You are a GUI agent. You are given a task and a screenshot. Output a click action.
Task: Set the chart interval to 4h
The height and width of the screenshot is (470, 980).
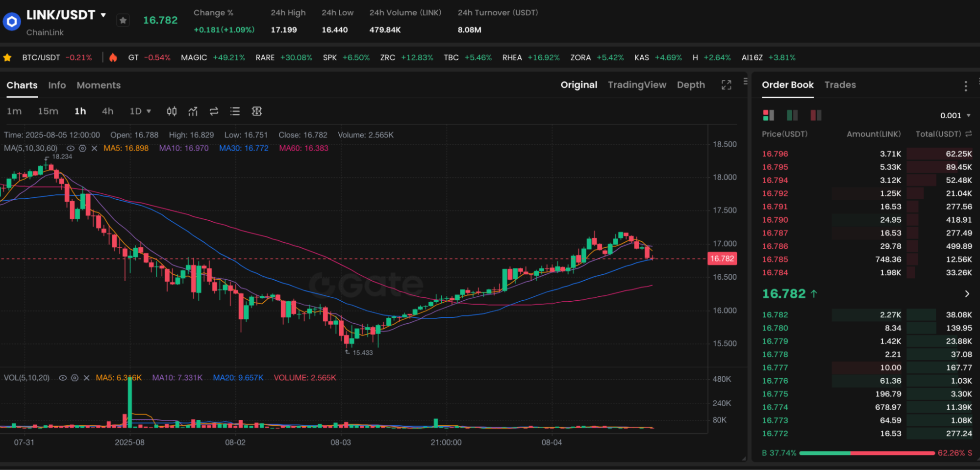point(108,111)
